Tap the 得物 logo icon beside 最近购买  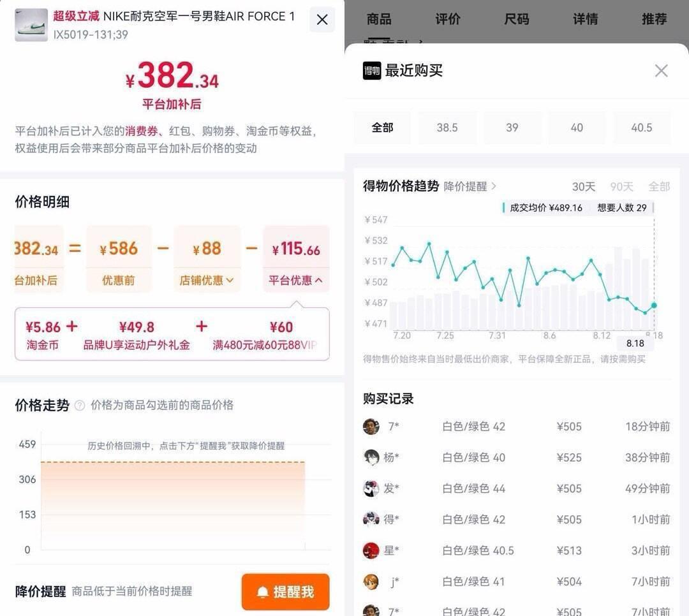coord(372,71)
